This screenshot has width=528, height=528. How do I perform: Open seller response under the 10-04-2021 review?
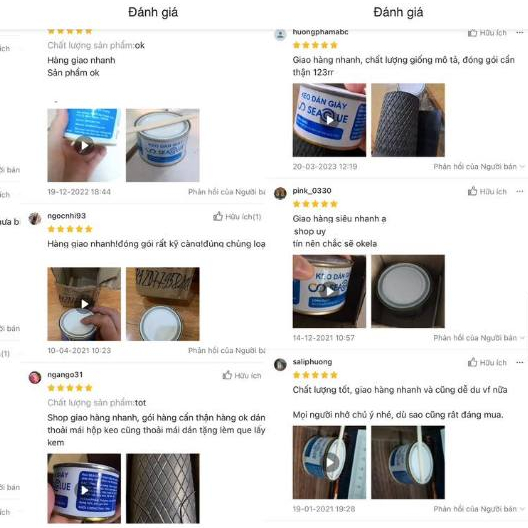pos(227,351)
